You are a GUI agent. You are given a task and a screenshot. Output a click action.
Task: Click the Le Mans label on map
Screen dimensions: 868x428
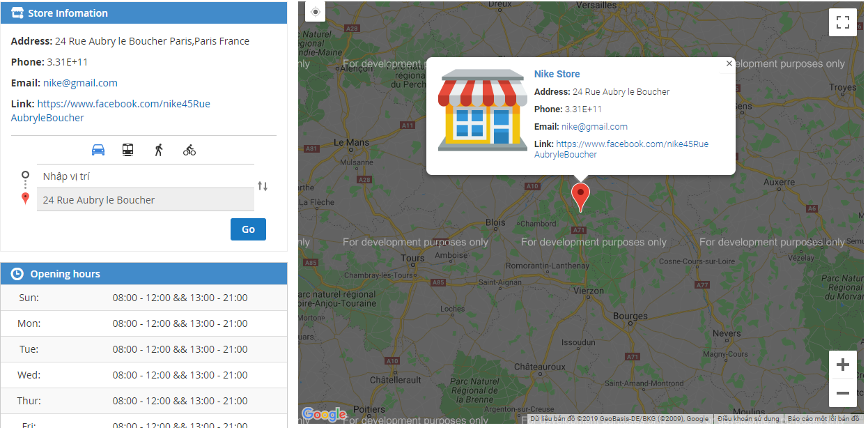(x=351, y=142)
